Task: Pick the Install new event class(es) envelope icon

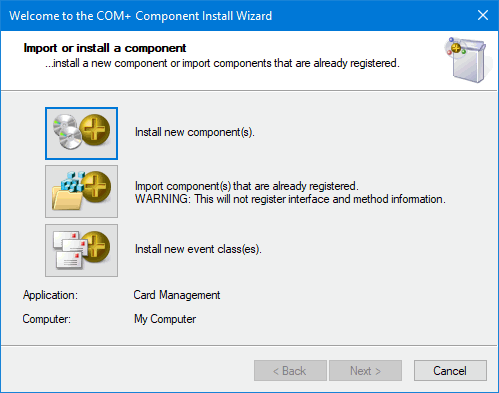Action: click(x=81, y=250)
